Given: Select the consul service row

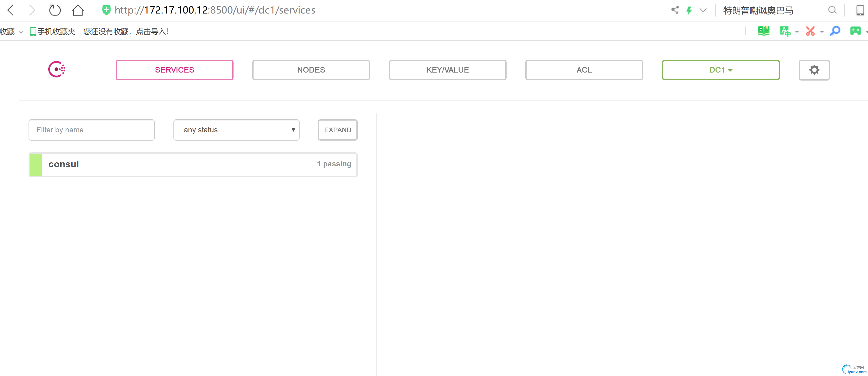Looking at the screenshot, I should pyautogui.click(x=193, y=164).
